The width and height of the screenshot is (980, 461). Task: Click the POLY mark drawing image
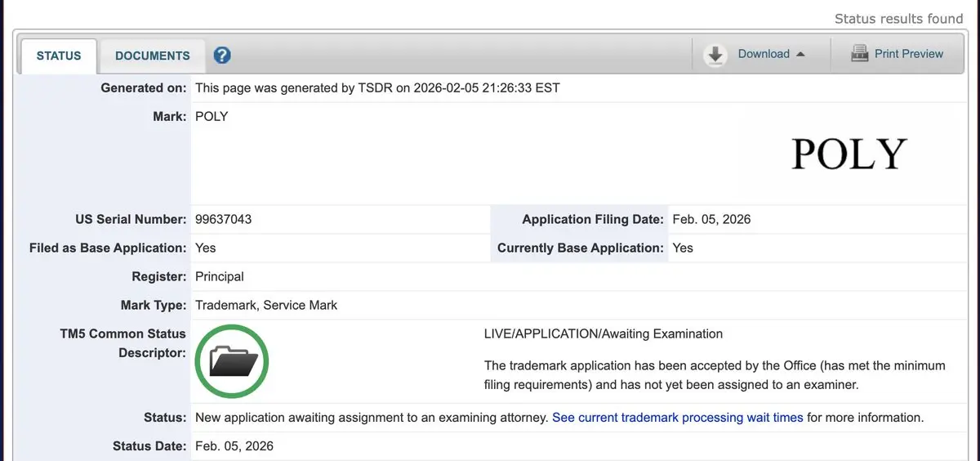849,154
